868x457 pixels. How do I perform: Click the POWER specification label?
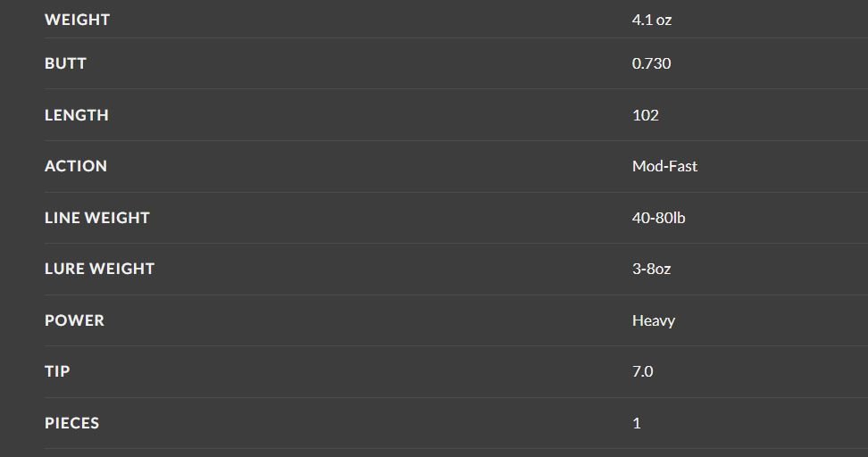74,320
